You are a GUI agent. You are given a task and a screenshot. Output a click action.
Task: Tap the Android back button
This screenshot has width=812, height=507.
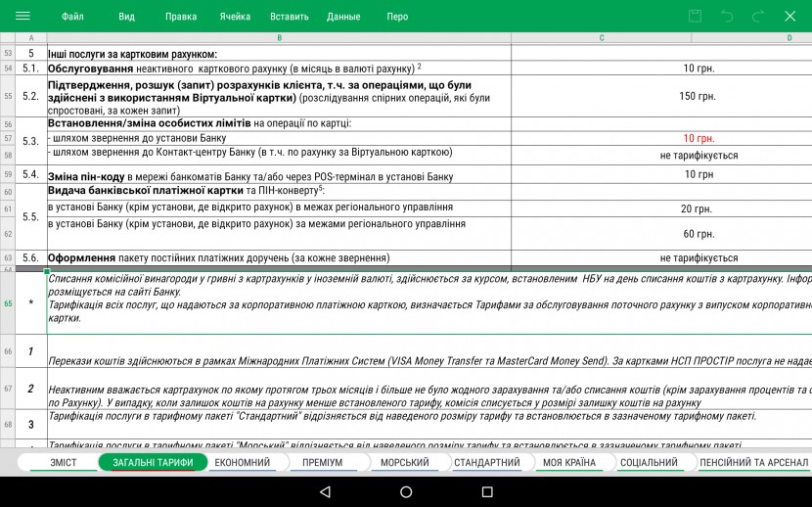point(325,491)
